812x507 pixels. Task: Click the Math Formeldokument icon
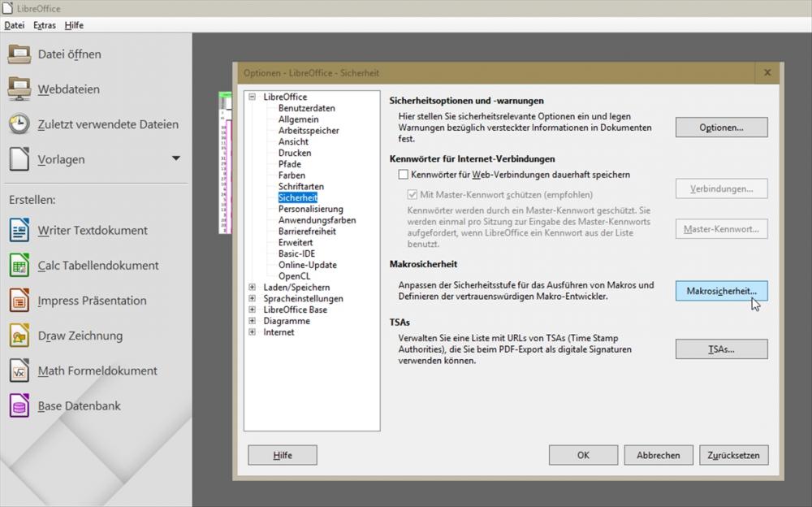(x=19, y=370)
